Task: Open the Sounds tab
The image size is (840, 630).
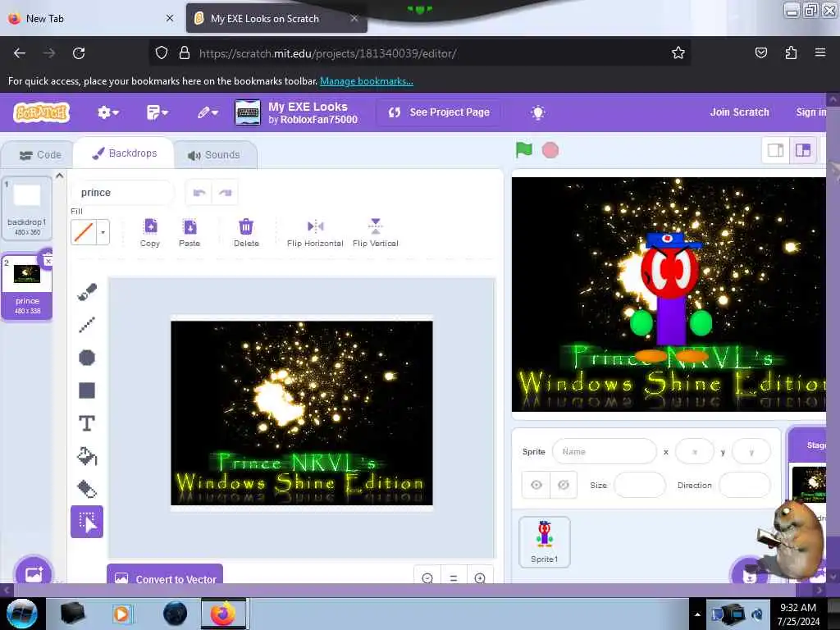Action: 214,155
